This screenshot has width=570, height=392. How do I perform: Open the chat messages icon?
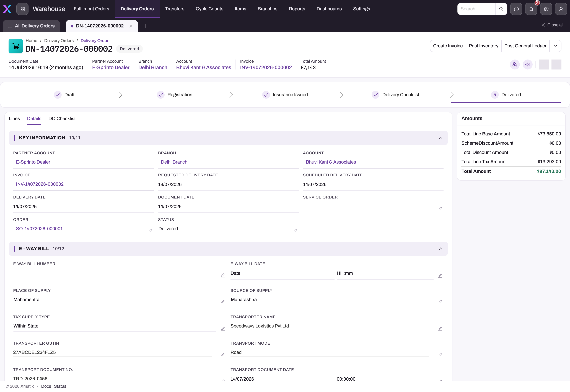point(516,9)
